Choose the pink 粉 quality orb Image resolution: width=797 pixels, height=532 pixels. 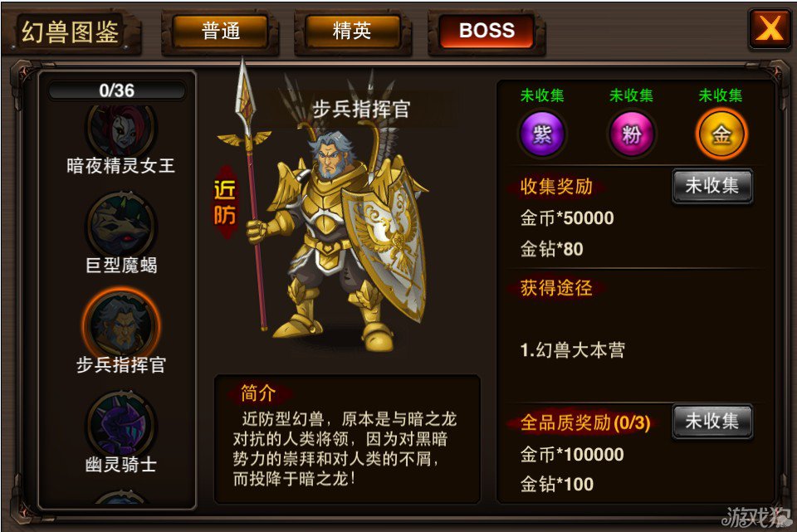tap(631, 134)
